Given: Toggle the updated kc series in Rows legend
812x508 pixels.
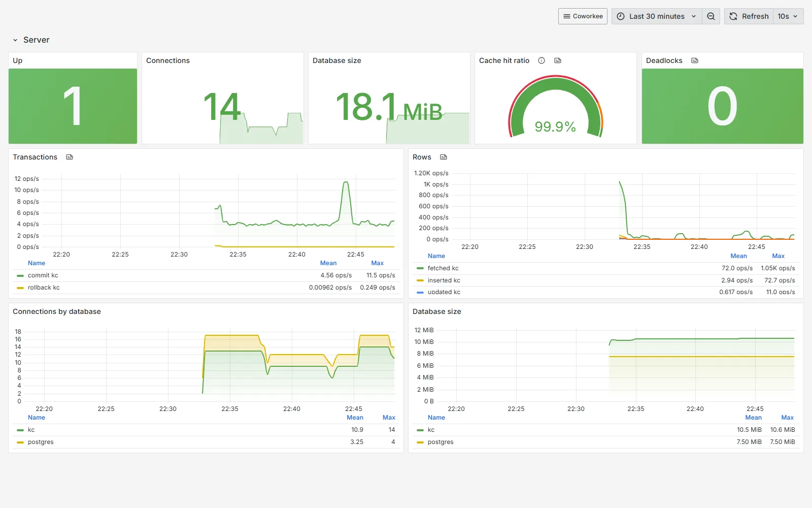Looking at the screenshot, I should [444, 292].
